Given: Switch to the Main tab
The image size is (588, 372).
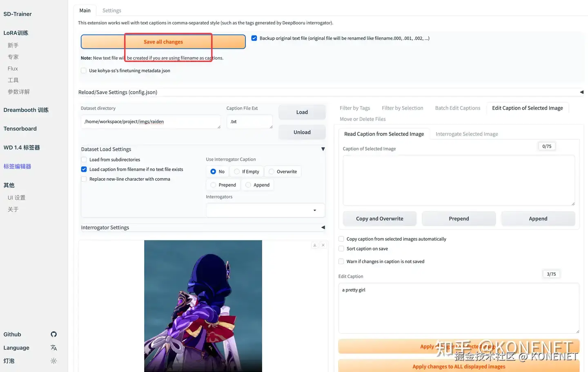Looking at the screenshot, I should (85, 11).
